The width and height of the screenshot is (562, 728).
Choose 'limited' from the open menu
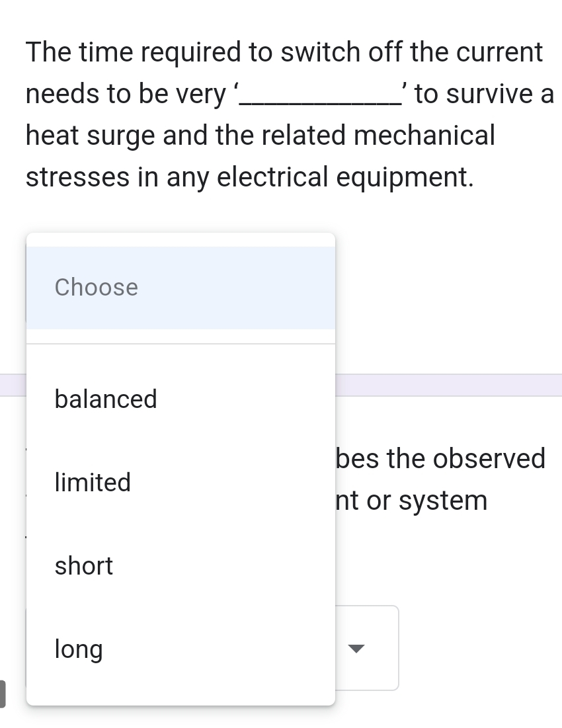[x=93, y=483]
